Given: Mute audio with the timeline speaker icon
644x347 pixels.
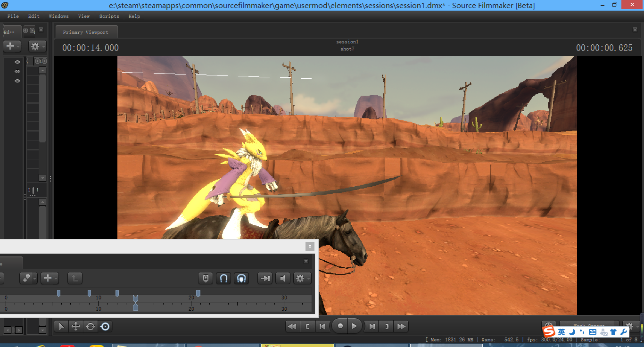Looking at the screenshot, I should [282, 278].
